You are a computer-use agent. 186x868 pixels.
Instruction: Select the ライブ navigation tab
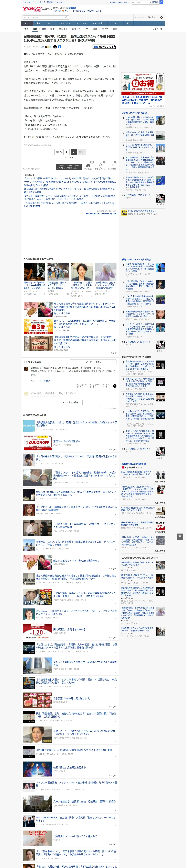(x=49, y=24)
